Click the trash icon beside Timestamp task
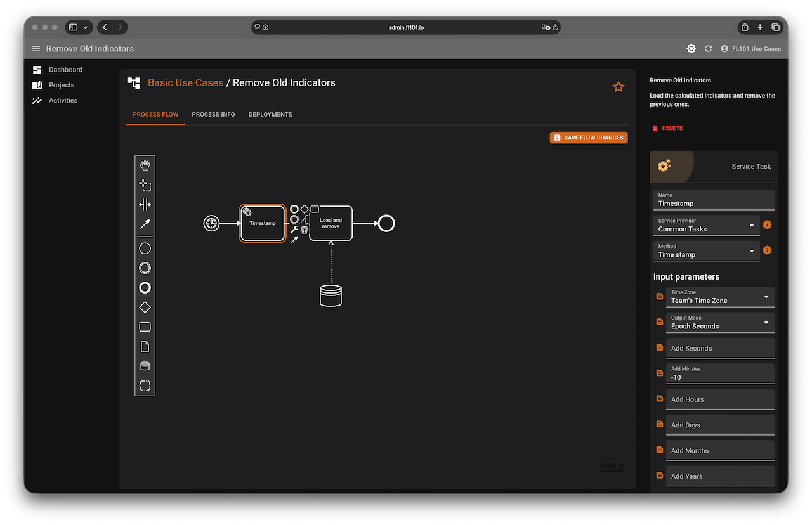The width and height of the screenshot is (812, 525). [x=304, y=230]
